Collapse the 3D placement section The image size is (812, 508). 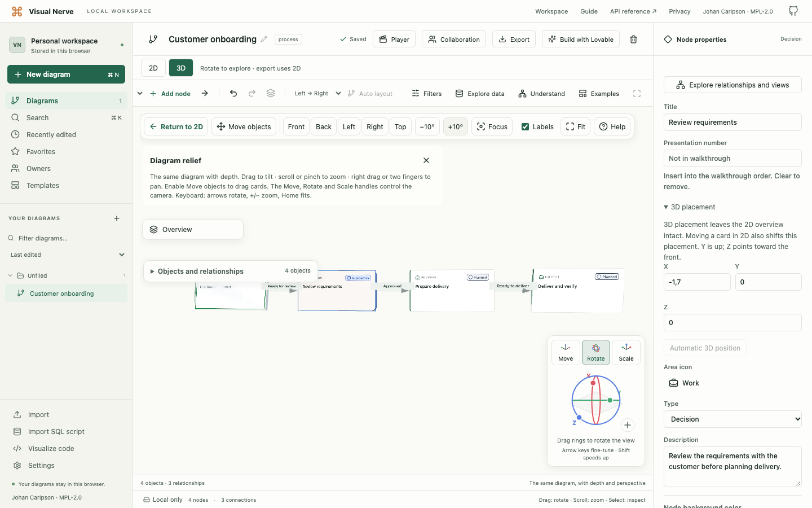tap(690, 207)
